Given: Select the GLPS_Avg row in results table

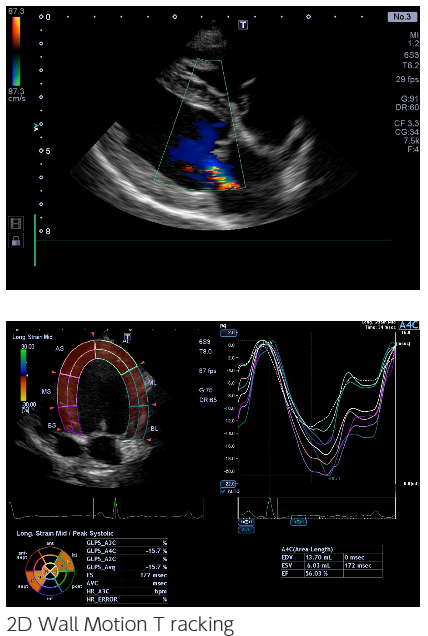Looking at the screenshot, I should click(127, 567).
